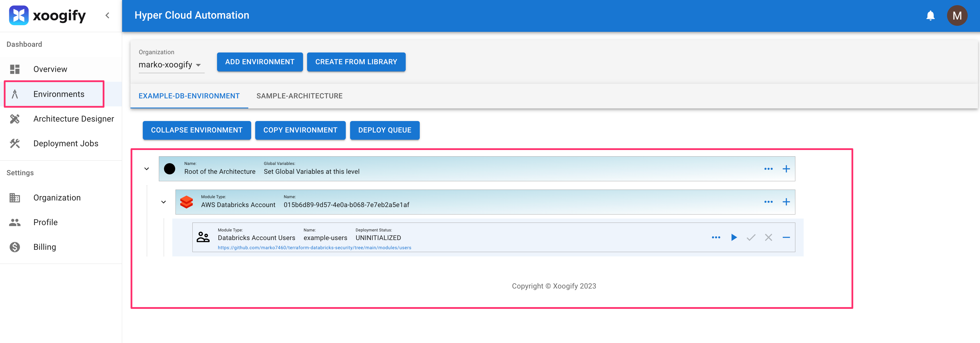Open the Organization marko-xoogify dropdown

click(170, 65)
